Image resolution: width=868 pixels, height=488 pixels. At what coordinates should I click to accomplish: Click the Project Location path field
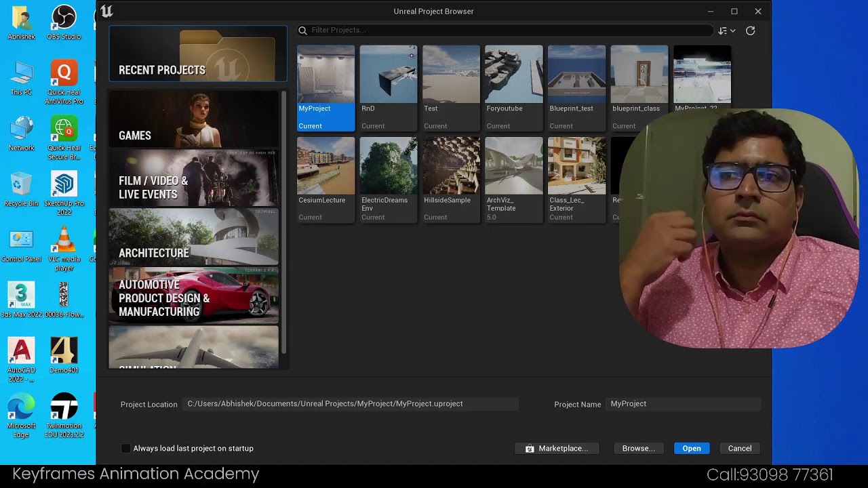[351, 404]
